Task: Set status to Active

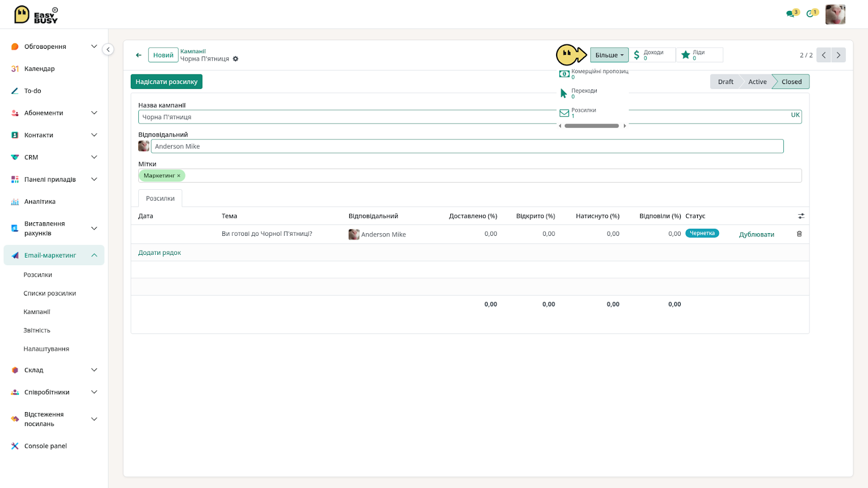Action: (x=757, y=82)
